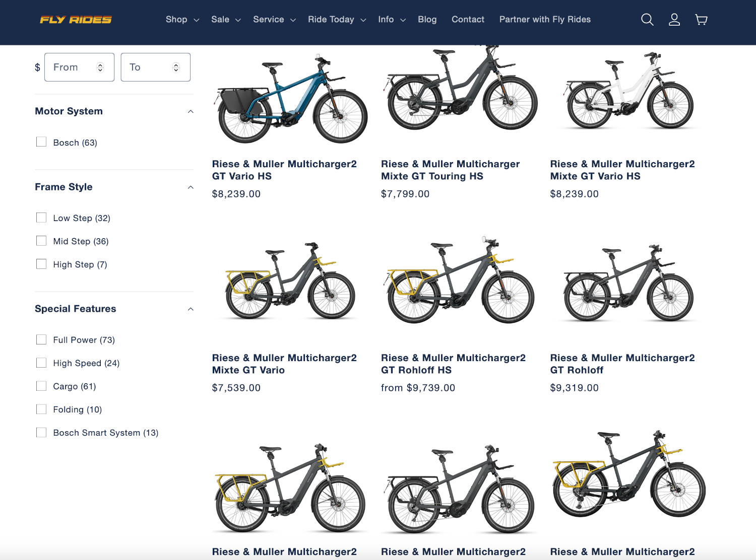The width and height of the screenshot is (756, 560).
Task: Click the price To field stepper arrows
Action: [x=176, y=67]
